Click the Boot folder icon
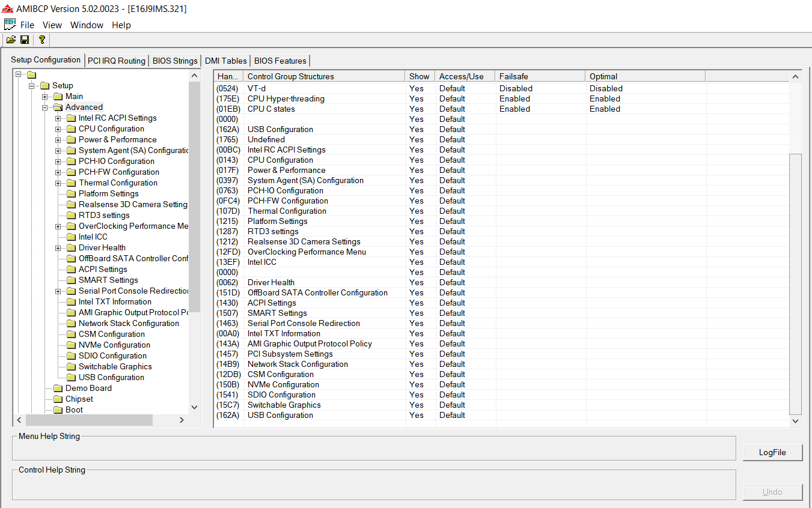 tap(58, 410)
